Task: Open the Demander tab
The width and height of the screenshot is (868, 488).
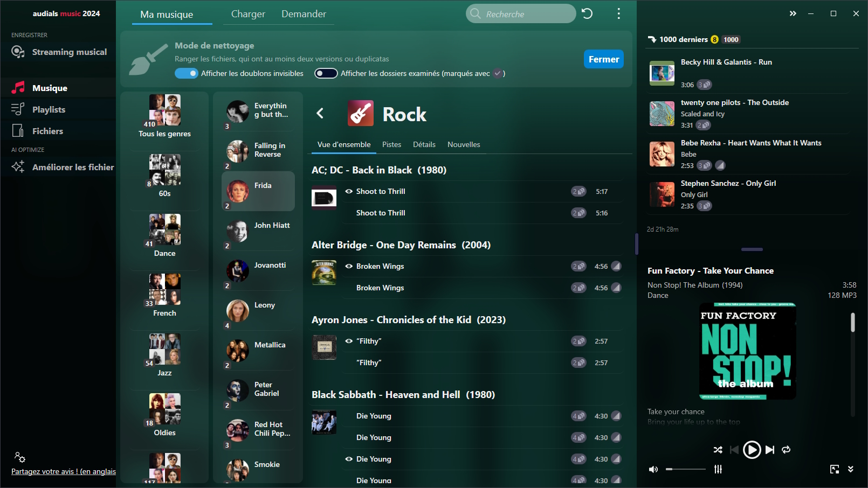Action: point(304,14)
